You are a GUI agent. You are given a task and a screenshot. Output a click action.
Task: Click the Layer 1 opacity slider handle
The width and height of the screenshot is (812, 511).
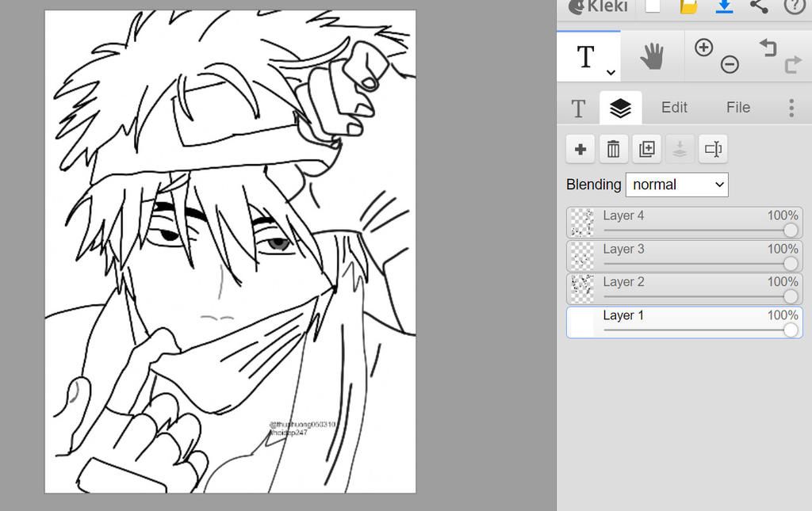pyautogui.click(x=791, y=330)
